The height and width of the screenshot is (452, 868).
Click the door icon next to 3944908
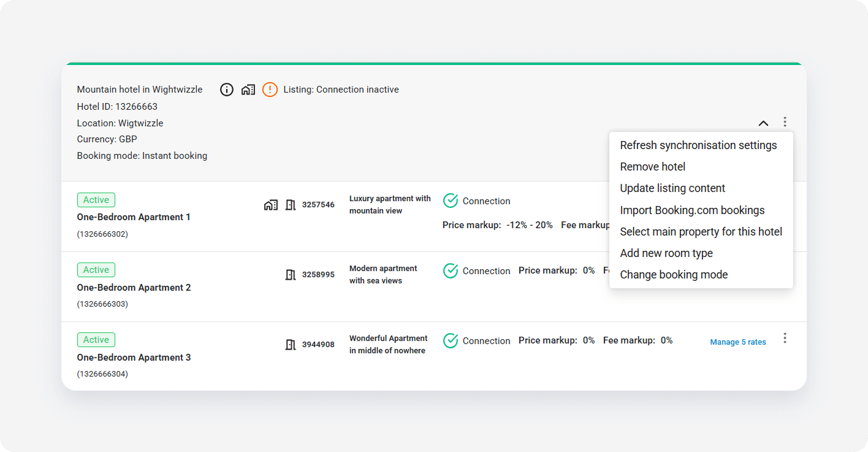291,345
